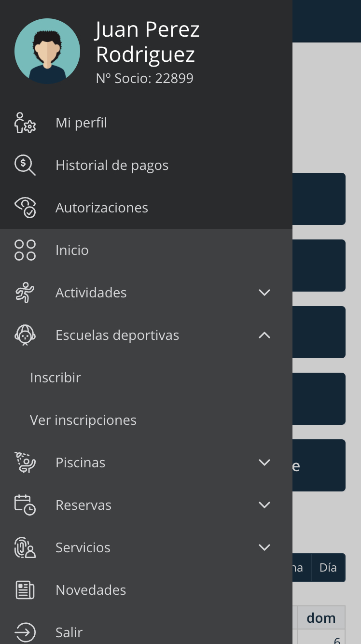361x644 pixels.
Task: Tap the Piscinas swimmer icon
Action: coord(25,462)
